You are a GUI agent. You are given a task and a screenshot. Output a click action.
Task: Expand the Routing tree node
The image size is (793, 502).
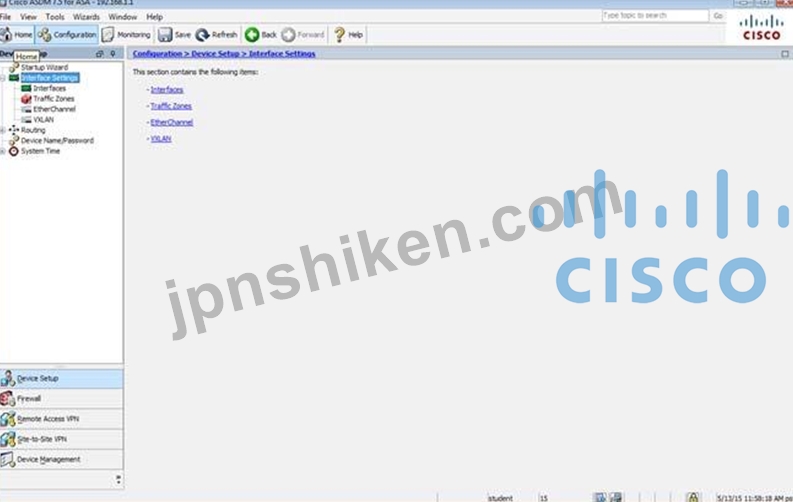(x=3, y=130)
